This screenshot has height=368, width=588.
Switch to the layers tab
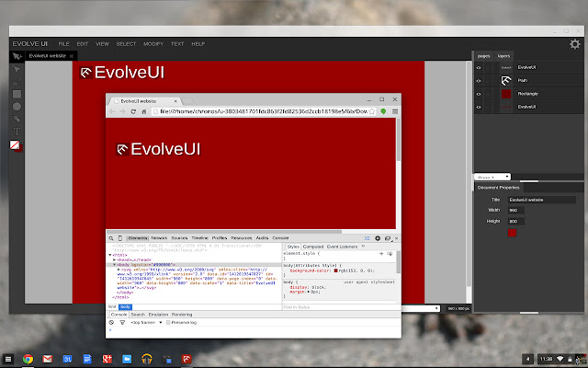tap(503, 56)
